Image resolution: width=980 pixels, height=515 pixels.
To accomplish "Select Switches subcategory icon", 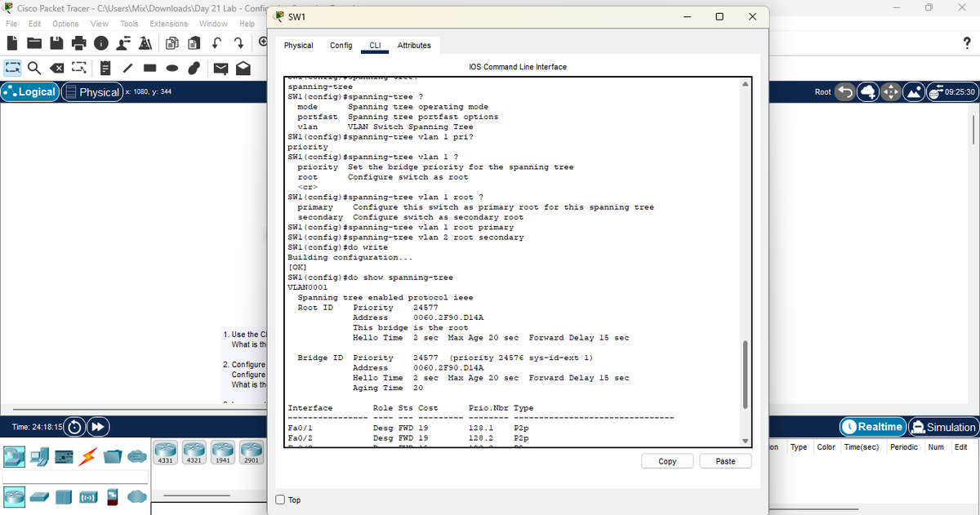I will click(39, 495).
